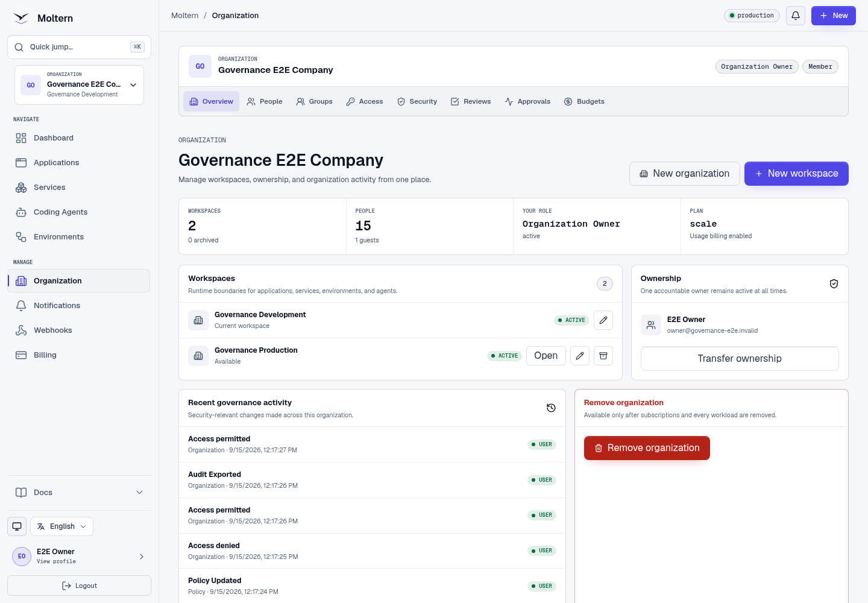Screen dimensions: 868x603
Task: Click the Quick jump search field
Action: point(79,47)
